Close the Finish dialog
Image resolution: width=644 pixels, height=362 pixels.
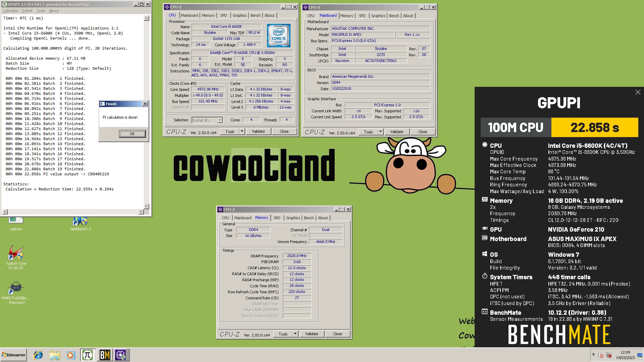coord(145,104)
